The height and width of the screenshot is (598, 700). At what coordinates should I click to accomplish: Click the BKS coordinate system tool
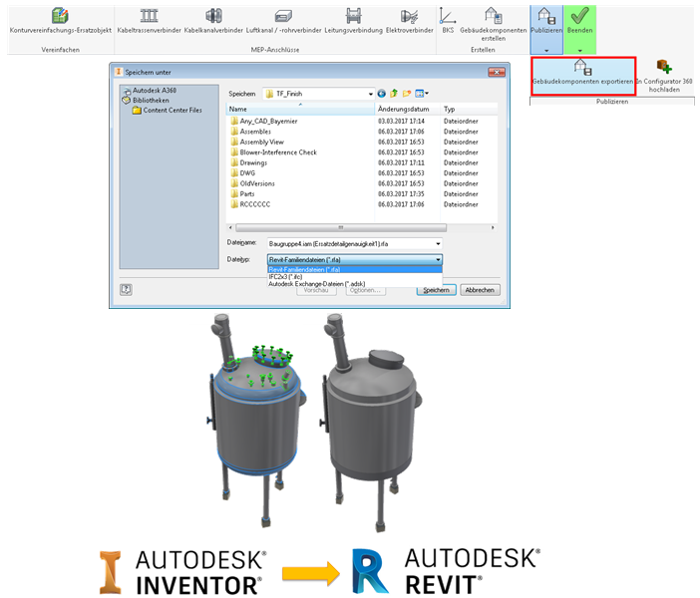[448, 21]
